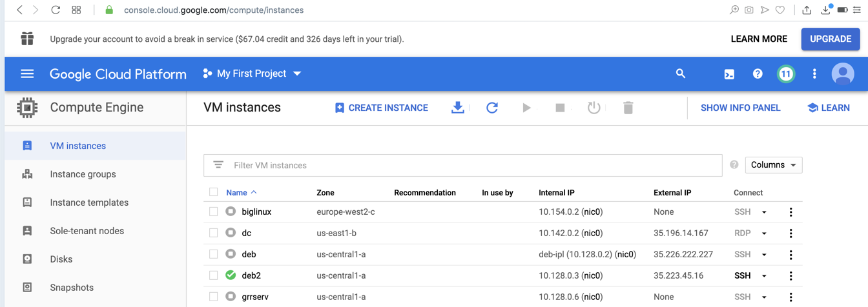Open the hamburger navigation menu

click(x=27, y=74)
